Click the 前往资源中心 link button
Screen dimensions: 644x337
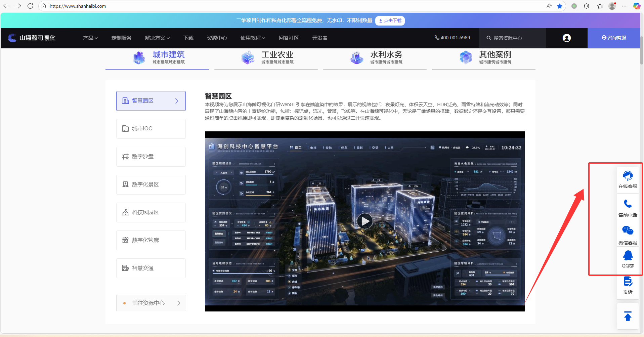[x=151, y=303]
